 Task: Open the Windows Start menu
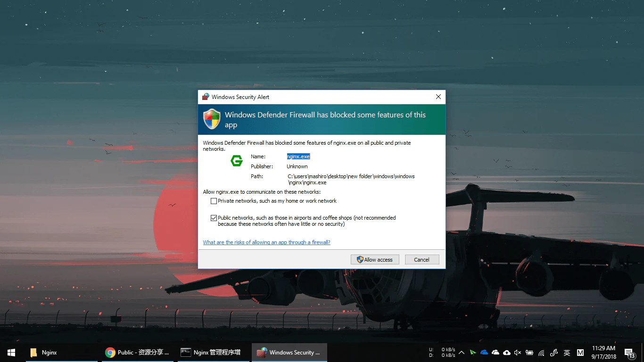click(11, 353)
